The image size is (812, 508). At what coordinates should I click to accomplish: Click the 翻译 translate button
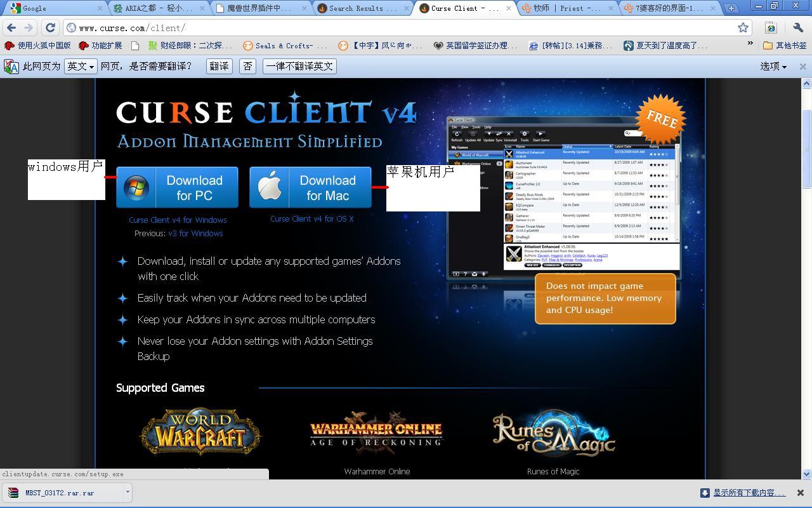(x=219, y=66)
